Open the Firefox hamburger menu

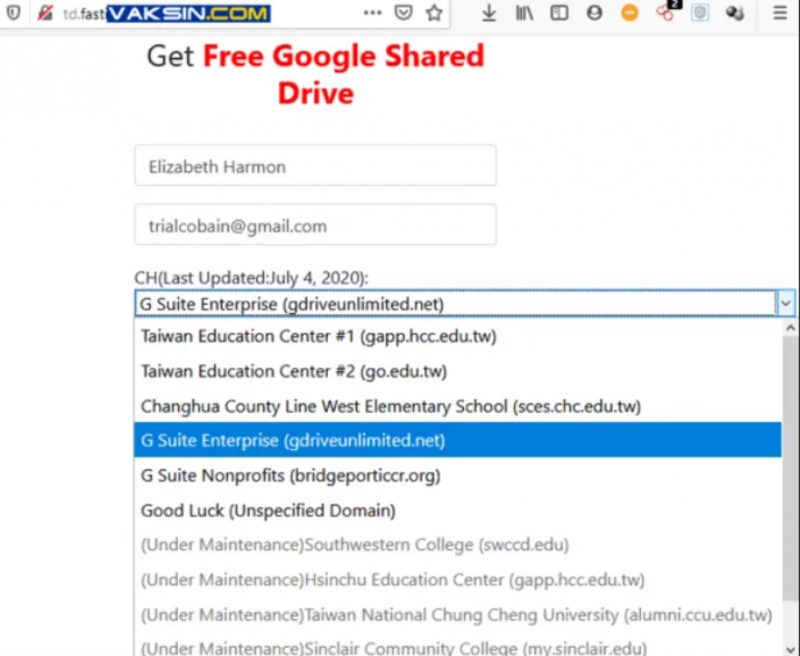(x=780, y=13)
